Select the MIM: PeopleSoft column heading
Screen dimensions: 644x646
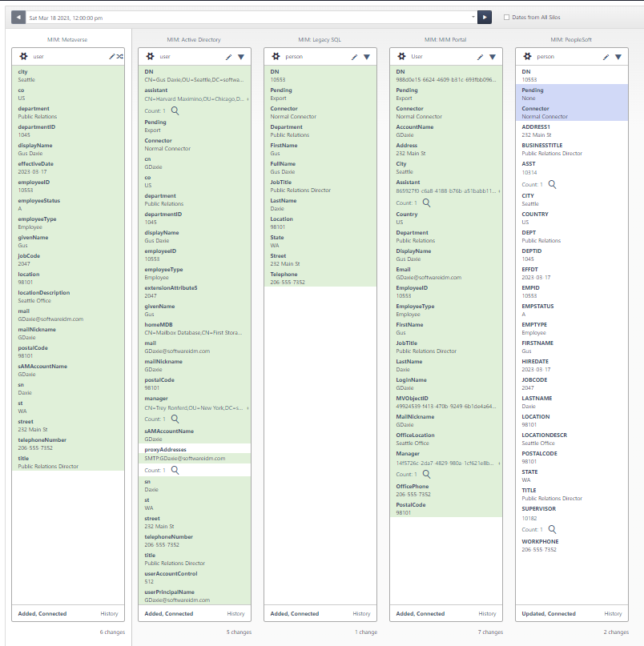tap(571, 39)
